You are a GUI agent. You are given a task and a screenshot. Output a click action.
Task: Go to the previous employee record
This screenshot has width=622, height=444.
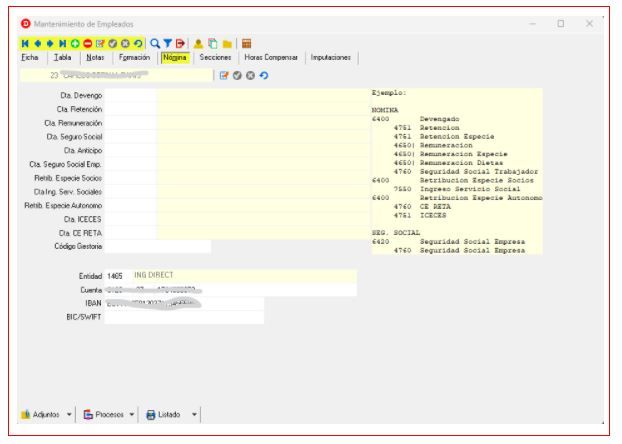coord(38,44)
